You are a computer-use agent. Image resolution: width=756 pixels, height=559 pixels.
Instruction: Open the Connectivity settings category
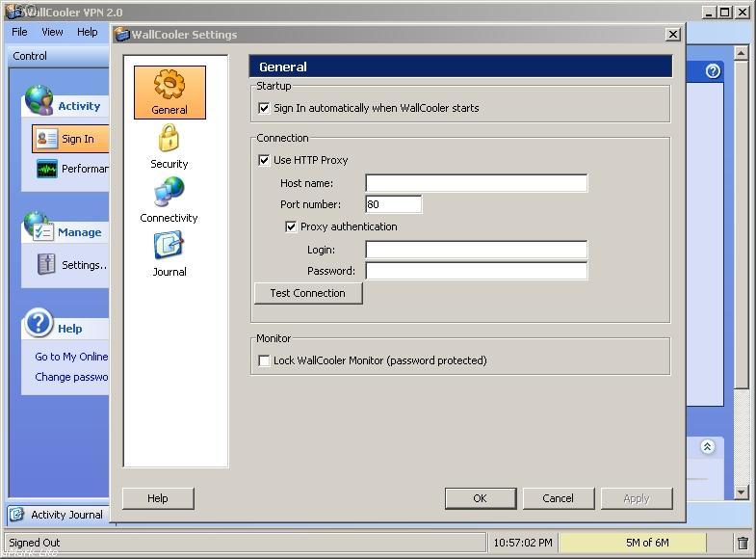[x=169, y=200]
